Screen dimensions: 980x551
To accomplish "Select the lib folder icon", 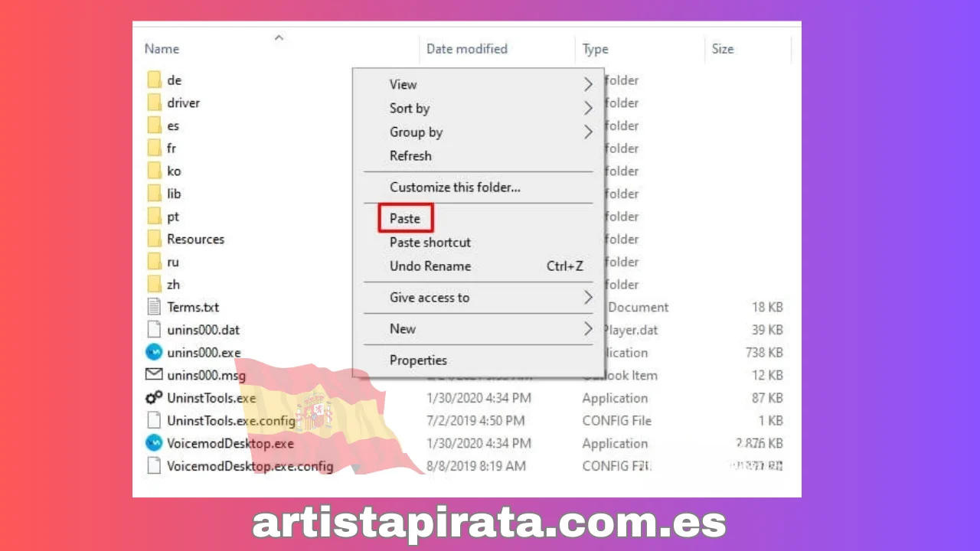I will (155, 194).
